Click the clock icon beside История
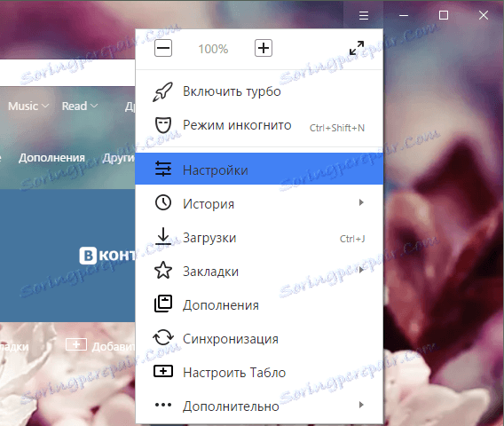The height and width of the screenshot is (426, 504). tap(163, 203)
